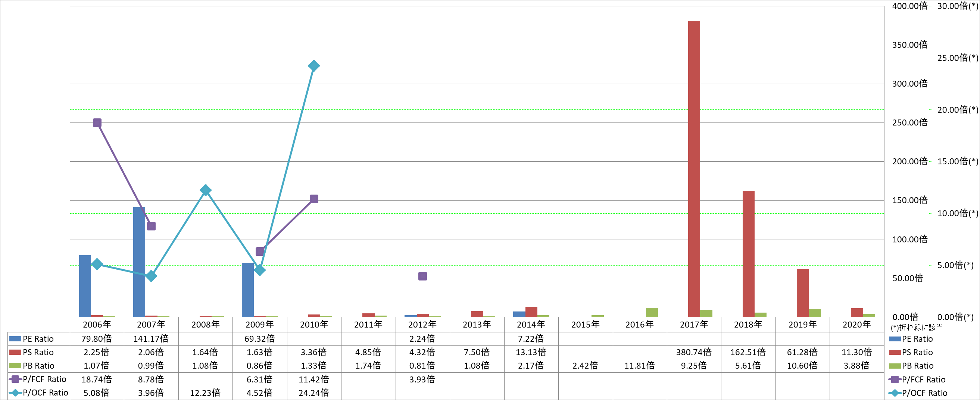Click the 200.00倍 primary axis label
Image resolution: width=980 pixels, height=400 pixels.
tap(910, 161)
